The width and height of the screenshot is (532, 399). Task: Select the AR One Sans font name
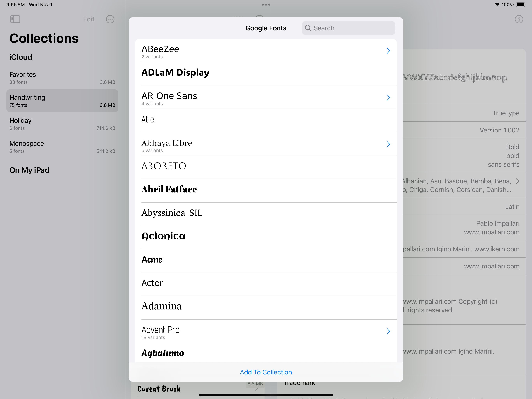[x=169, y=96]
